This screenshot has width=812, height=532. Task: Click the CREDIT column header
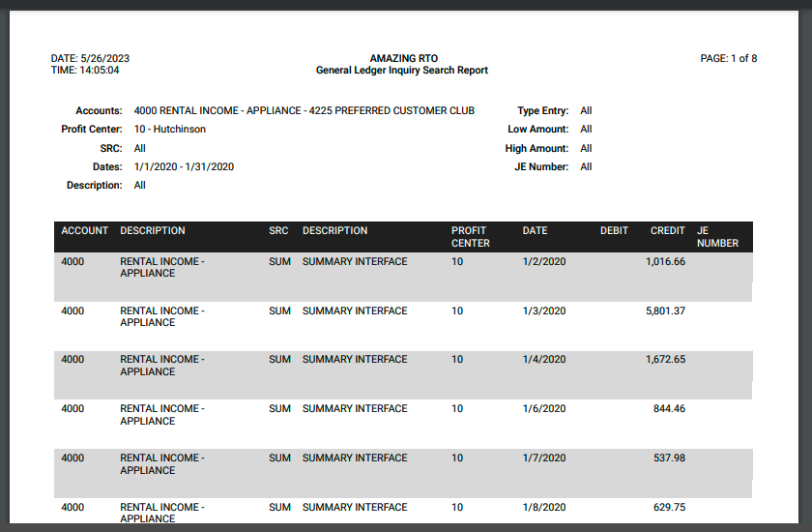(667, 231)
